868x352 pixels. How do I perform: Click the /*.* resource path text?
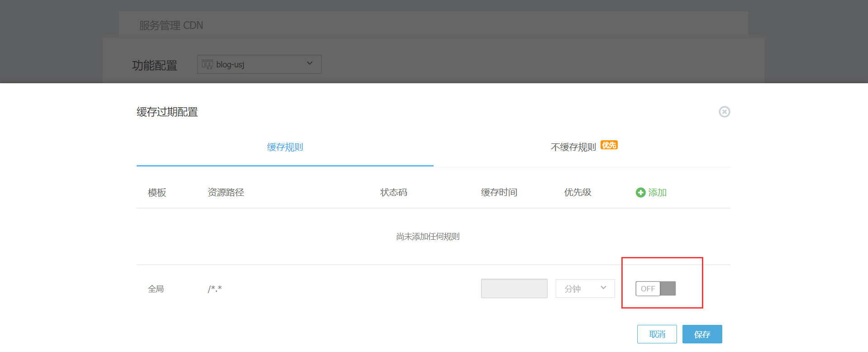(215, 289)
